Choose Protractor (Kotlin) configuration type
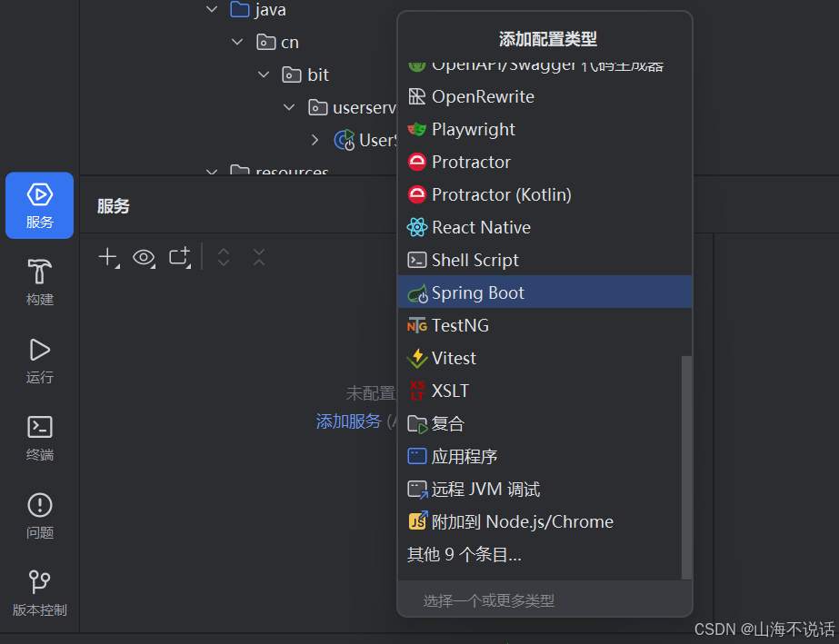The width and height of the screenshot is (839, 644). coord(544,194)
